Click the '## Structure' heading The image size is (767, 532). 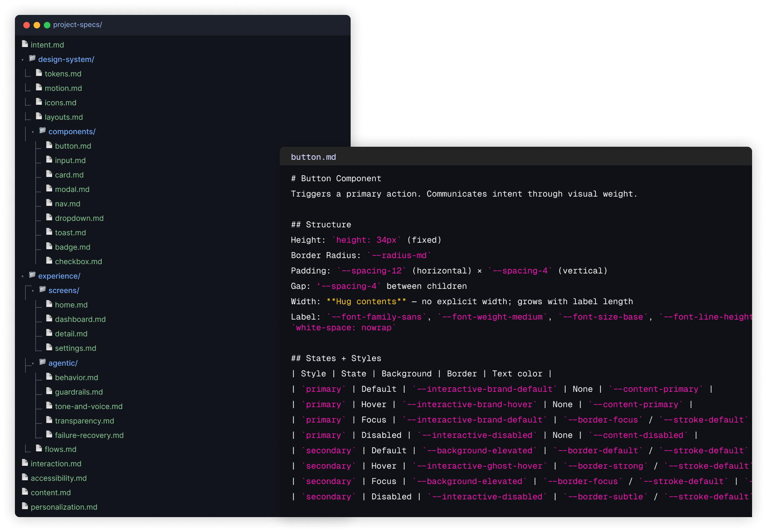(x=321, y=225)
